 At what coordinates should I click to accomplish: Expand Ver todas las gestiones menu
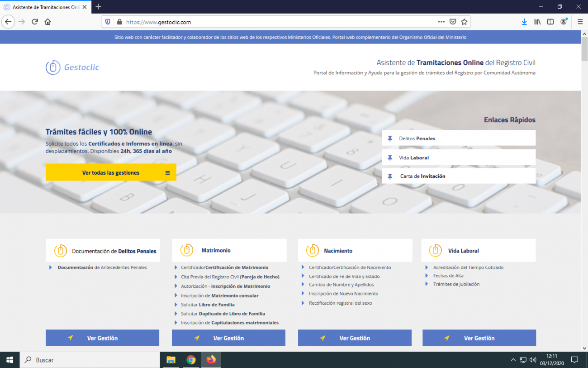coord(111,172)
